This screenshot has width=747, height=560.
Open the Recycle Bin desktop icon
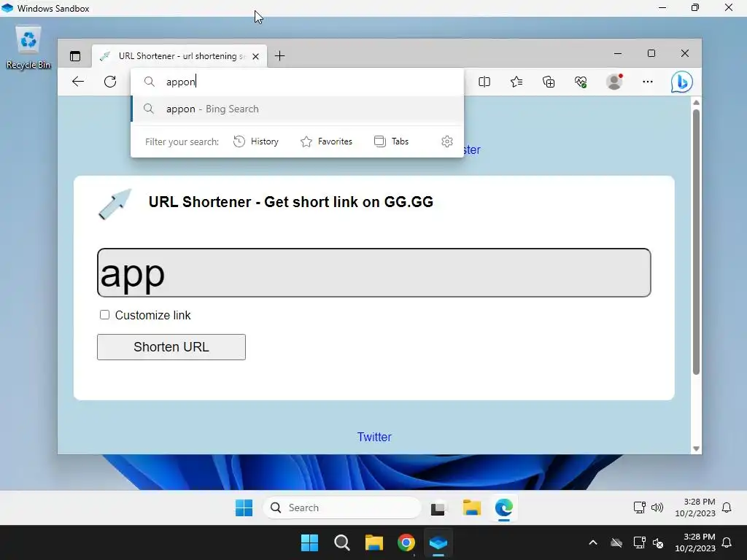(28, 47)
